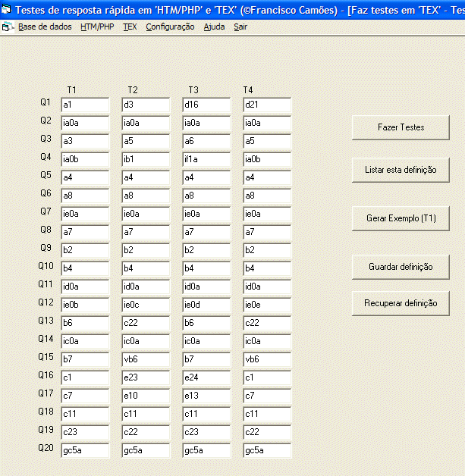The width and height of the screenshot is (465, 476).
Task: Select the Sair menu item
Action: (x=240, y=27)
